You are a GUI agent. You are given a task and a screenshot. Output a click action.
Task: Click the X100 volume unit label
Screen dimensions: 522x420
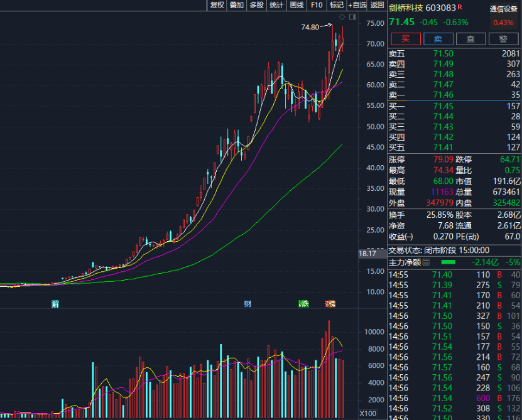point(367,414)
